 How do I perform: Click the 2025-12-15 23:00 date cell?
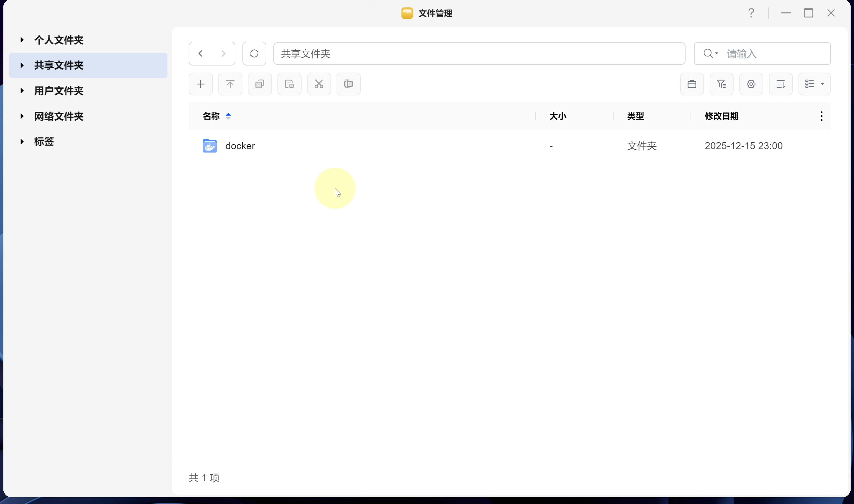tap(744, 146)
